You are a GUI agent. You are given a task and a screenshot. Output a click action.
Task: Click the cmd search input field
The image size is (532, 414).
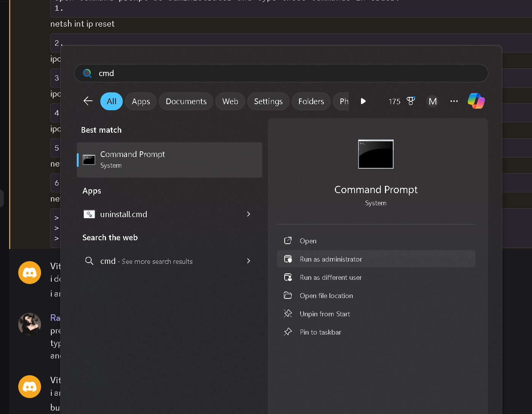tap(281, 73)
